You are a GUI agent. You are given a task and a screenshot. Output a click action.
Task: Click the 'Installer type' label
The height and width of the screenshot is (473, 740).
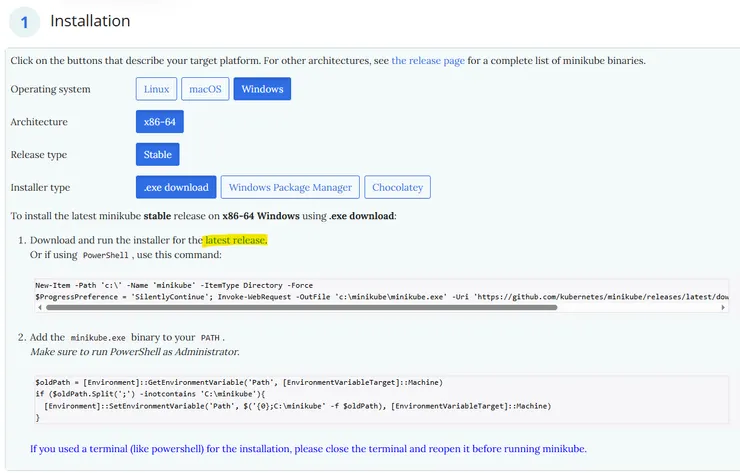(x=40, y=187)
